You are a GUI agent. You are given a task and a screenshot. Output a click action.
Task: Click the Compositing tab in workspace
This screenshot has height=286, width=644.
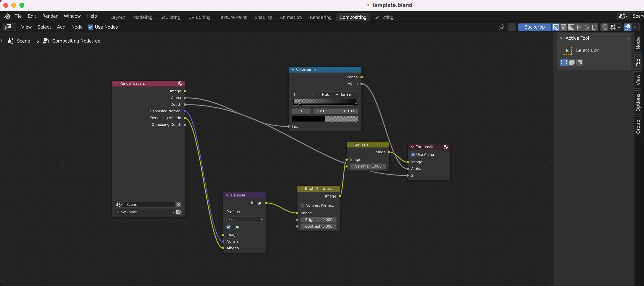(353, 17)
